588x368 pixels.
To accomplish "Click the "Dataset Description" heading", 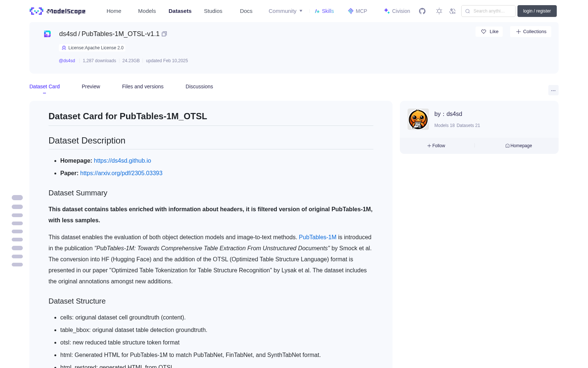I will [x=87, y=141].
